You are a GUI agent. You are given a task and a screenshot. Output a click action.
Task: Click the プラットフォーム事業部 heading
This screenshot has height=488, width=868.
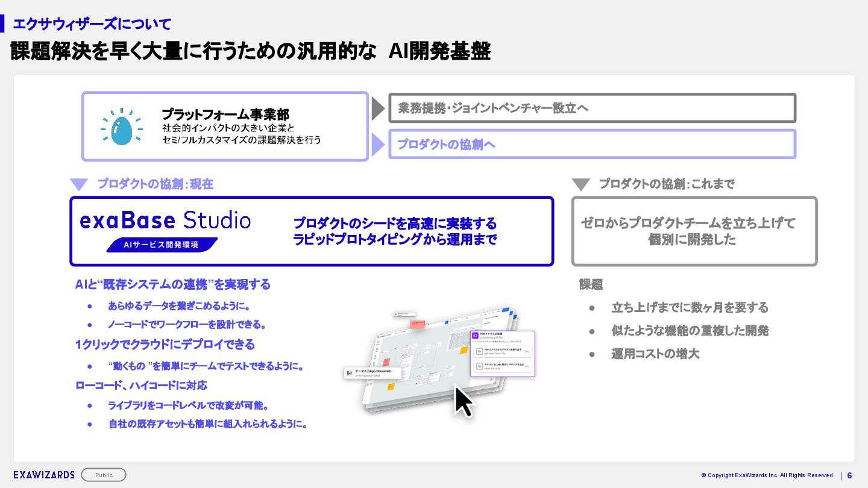click(225, 114)
